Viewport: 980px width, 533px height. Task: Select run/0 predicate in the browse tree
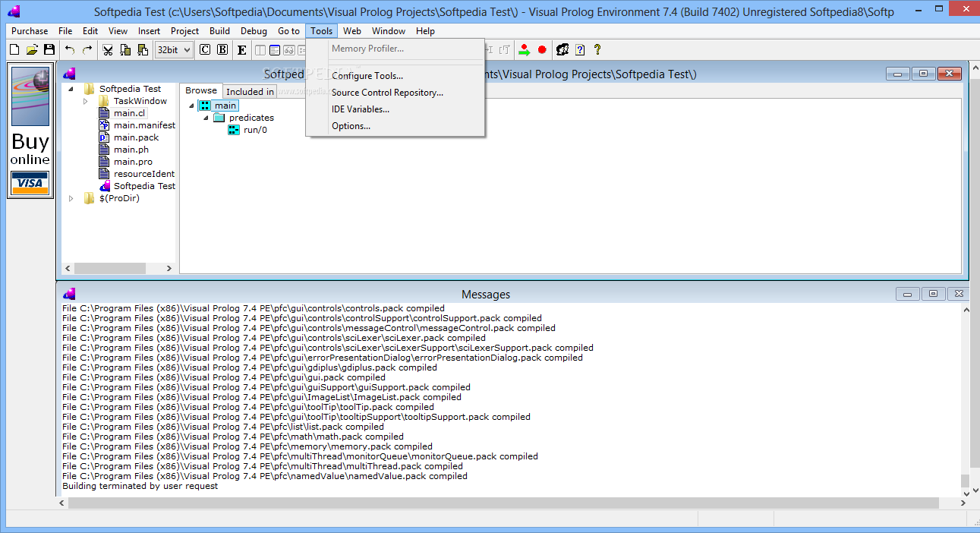255,130
